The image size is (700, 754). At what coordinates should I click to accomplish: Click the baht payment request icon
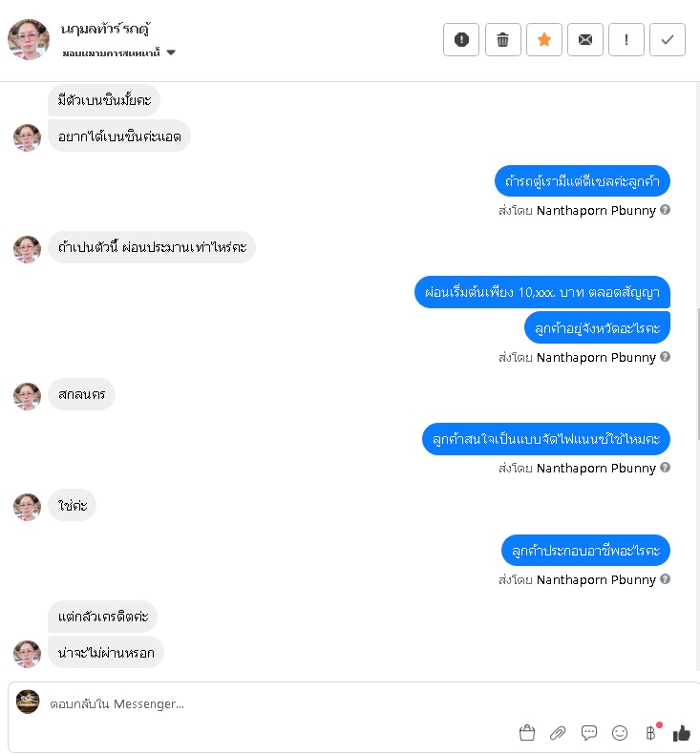tap(651, 733)
